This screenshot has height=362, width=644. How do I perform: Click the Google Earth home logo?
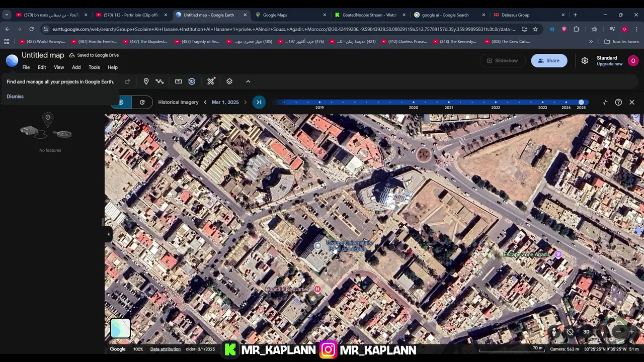click(12, 60)
